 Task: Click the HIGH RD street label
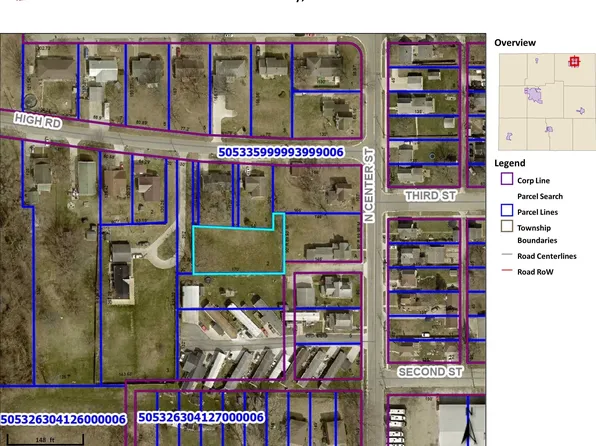[x=38, y=121]
